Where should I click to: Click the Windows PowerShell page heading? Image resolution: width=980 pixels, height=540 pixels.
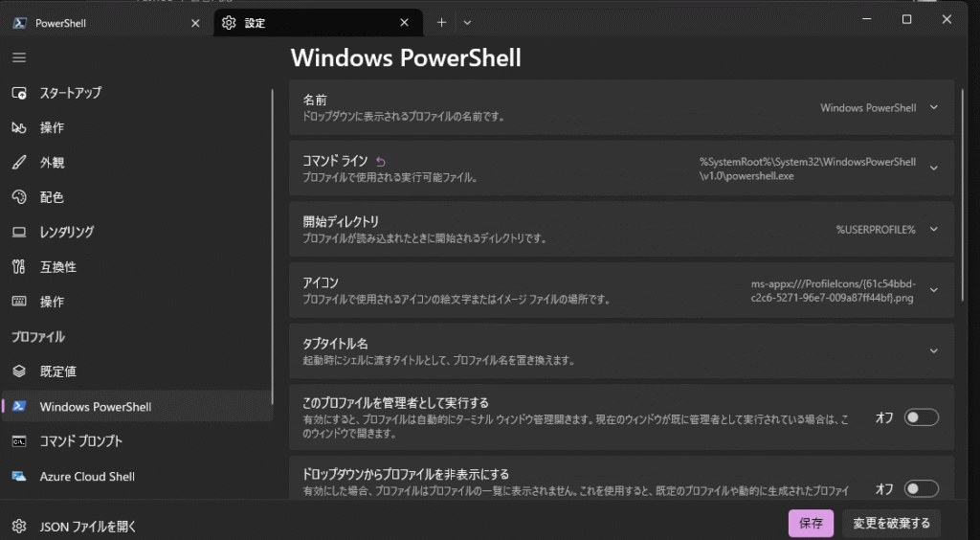click(406, 57)
